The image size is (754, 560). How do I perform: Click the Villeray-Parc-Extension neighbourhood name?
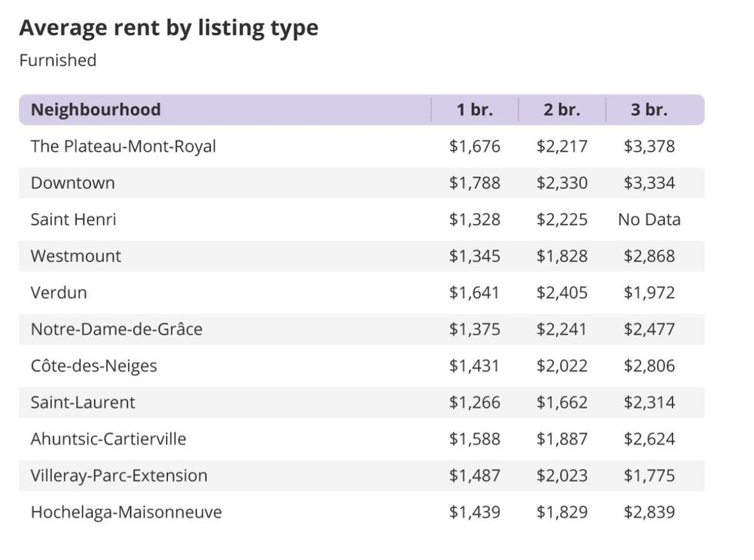click(x=118, y=475)
